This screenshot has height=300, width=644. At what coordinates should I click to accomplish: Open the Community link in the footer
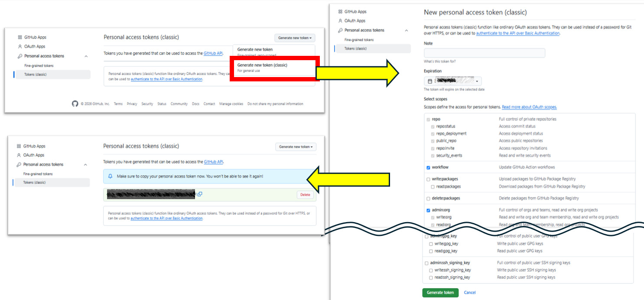click(x=179, y=104)
